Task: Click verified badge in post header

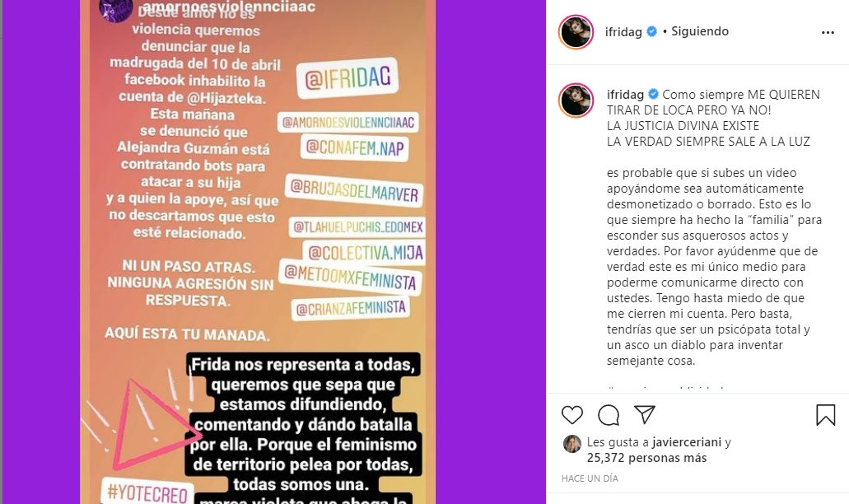Action: [652, 32]
